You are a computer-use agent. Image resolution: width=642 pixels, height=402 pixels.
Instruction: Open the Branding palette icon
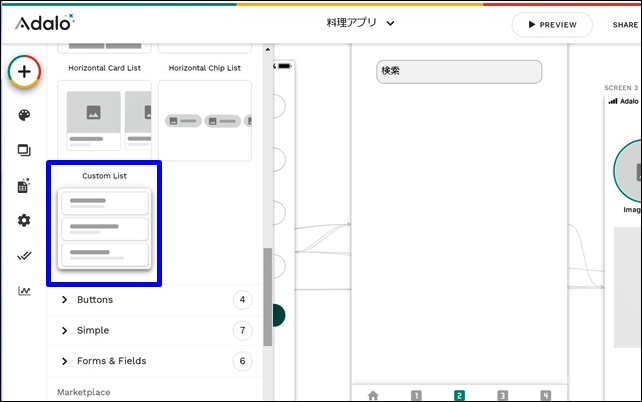[x=24, y=115]
